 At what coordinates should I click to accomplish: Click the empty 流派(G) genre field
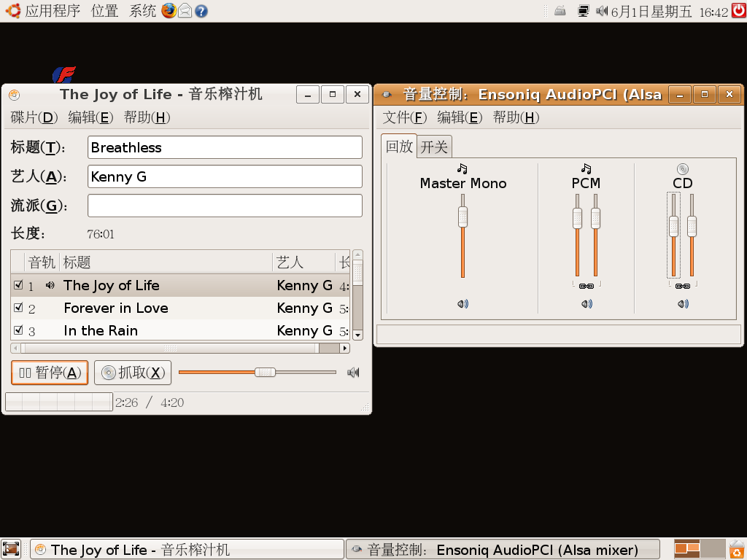click(x=225, y=205)
